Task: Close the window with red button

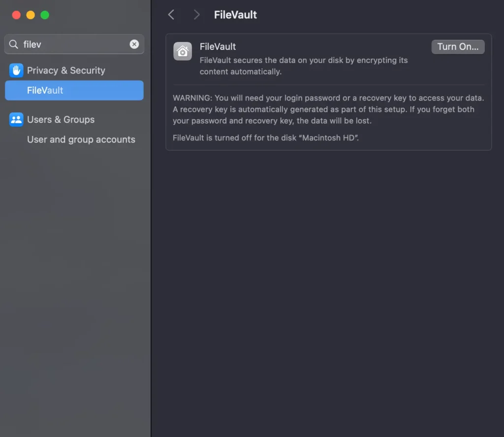Action: pyautogui.click(x=16, y=15)
